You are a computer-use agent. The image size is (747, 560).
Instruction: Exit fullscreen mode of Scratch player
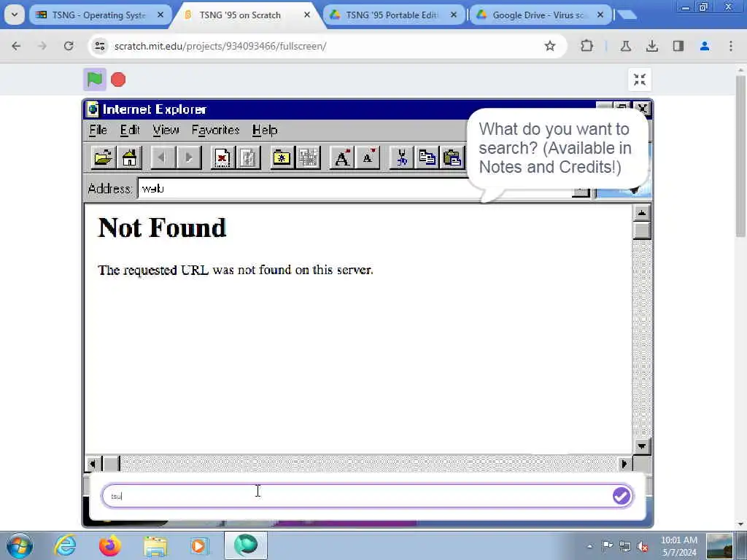(639, 79)
